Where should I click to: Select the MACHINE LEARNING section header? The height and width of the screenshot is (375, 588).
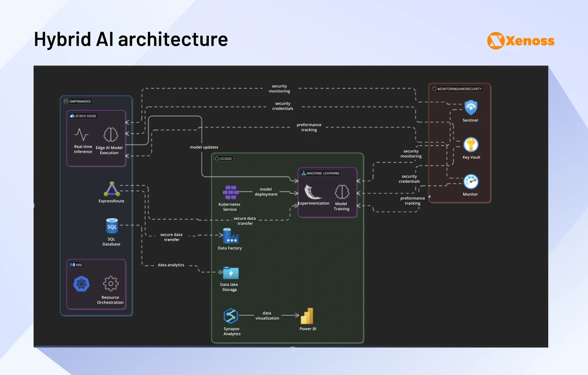(320, 173)
